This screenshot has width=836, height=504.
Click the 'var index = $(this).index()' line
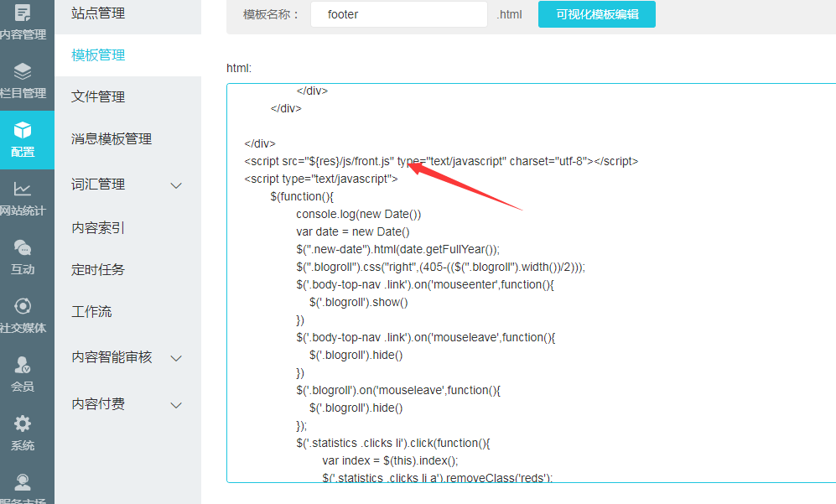(390, 460)
